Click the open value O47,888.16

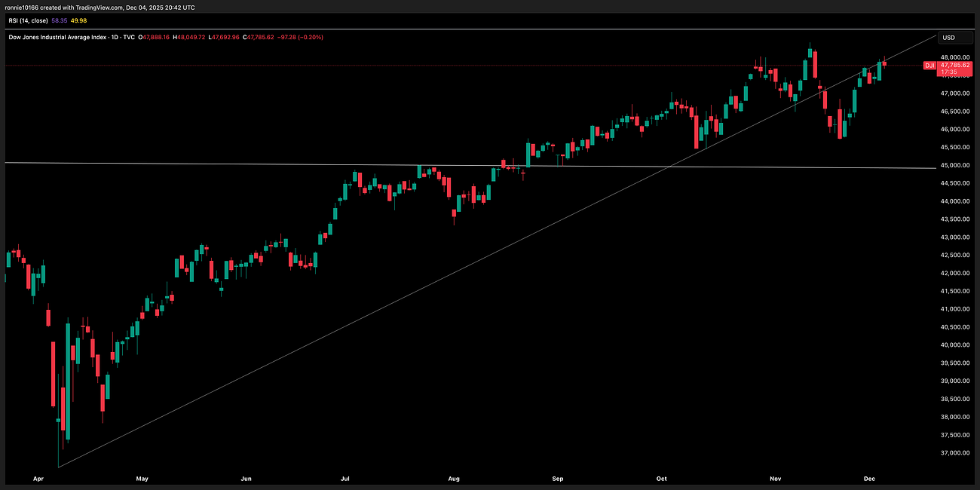click(154, 36)
